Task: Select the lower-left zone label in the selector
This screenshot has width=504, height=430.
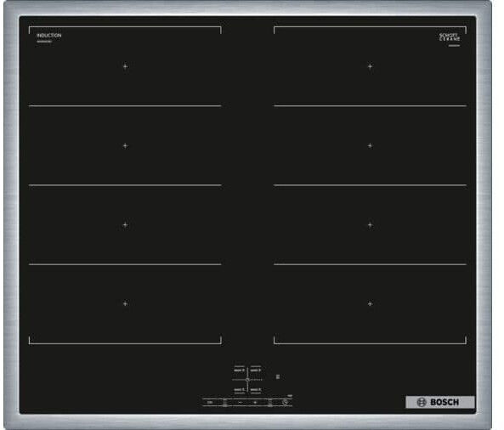Action: [x=239, y=390]
